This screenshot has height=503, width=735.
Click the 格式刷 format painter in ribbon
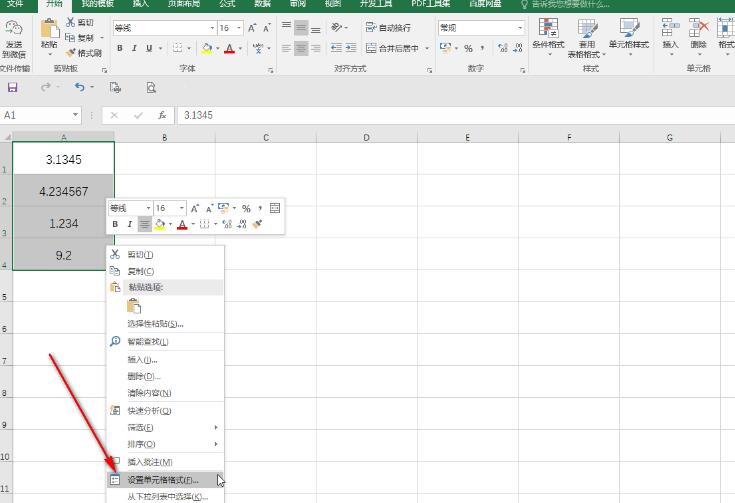83,53
